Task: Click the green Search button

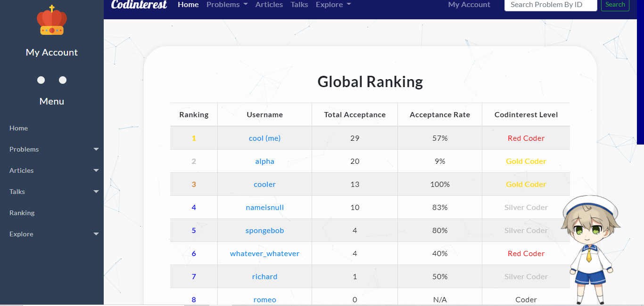Action: point(615,5)
